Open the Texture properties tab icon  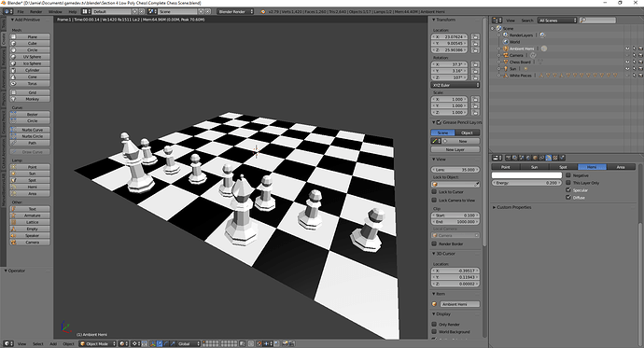coord(555,158)
